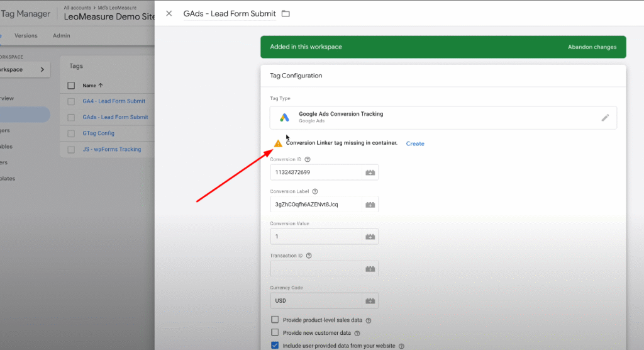Switch to the Admin tab
The height and width of the screenshot is (350, 644).
click(x=61, y=36)
